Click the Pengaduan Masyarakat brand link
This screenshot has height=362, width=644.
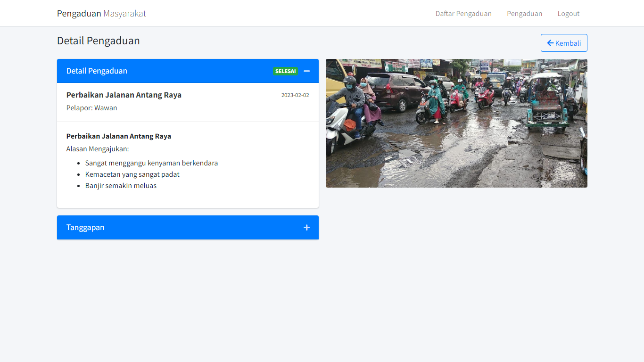point(101,14)
